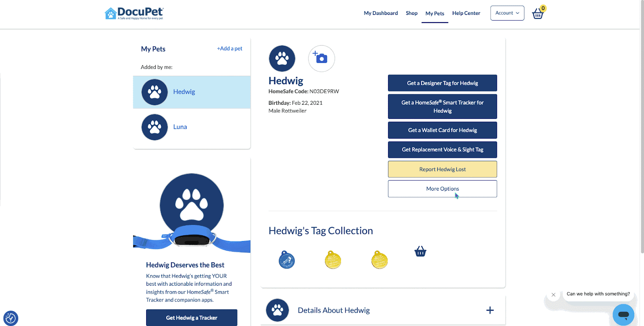Expand Details About Hedwig with plus icon
The height and width of the screenshot is (326, 644).
tap(490, 310)
